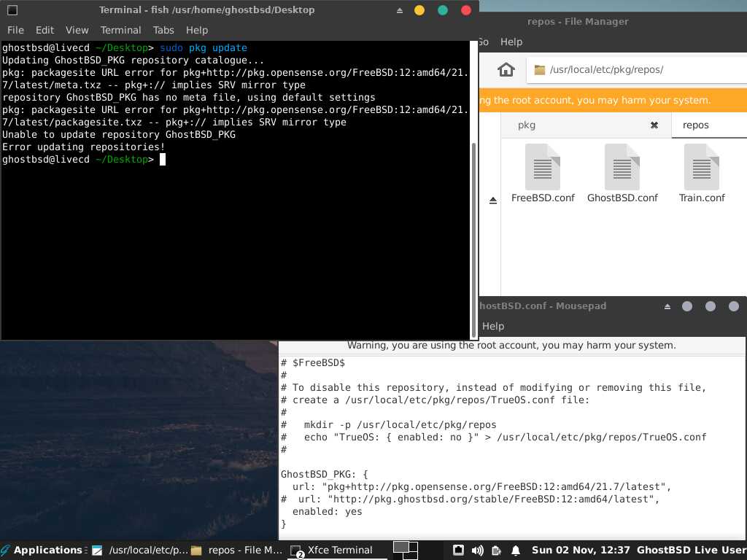This screenshot has width=747, height=560.
Task: Shade the terminal window with the up-arrow button
Action: [x=399, y=10]
